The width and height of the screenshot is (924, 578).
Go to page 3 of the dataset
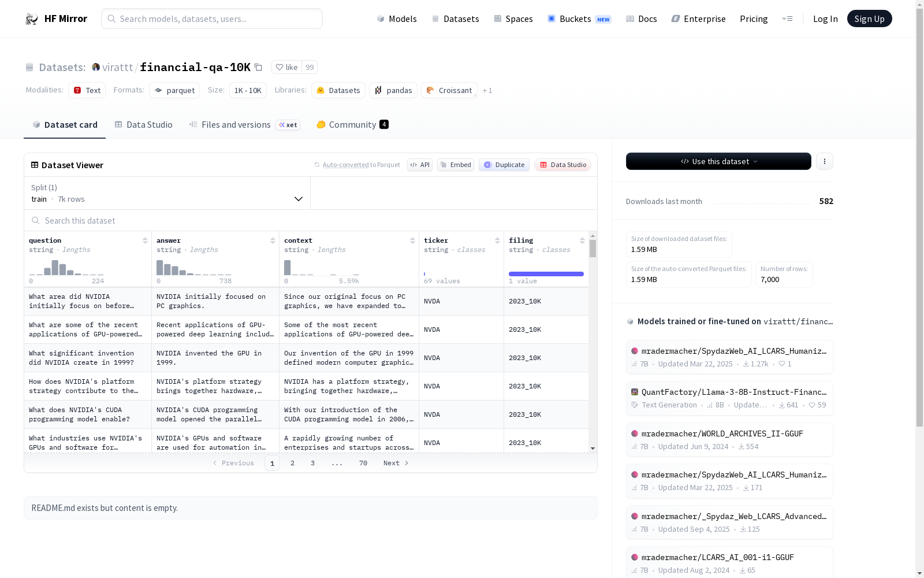tap(313, 463)
